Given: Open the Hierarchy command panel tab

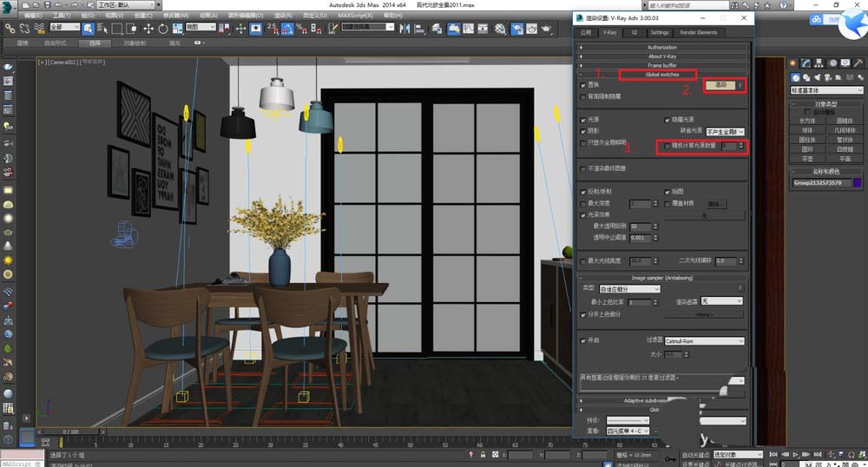Looking at the screenshot, I should (820, 63).
